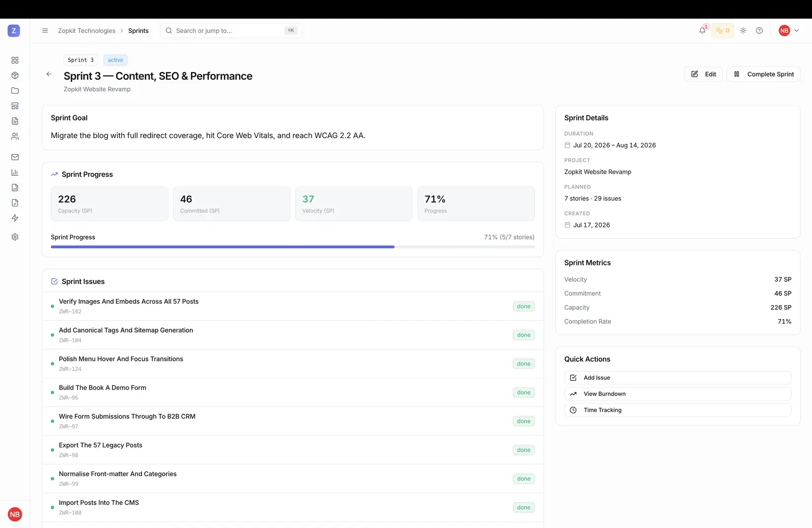Screen dimensions: 812x528
Task: Go to Sprints breadcrumb
Action: 139,31
